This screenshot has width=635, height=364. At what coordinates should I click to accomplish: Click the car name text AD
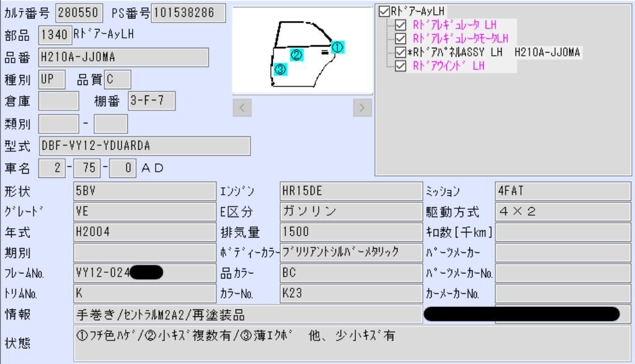click(x=153, y=168)
